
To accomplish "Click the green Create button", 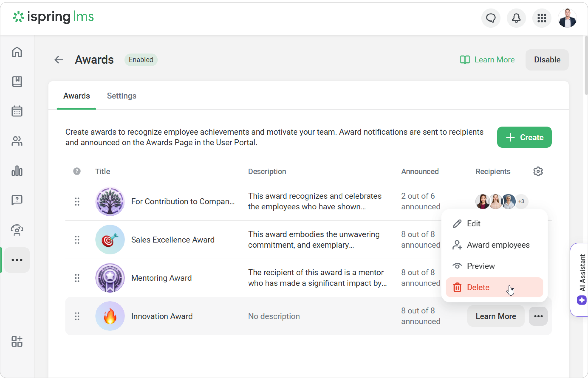I will [524, 137].
